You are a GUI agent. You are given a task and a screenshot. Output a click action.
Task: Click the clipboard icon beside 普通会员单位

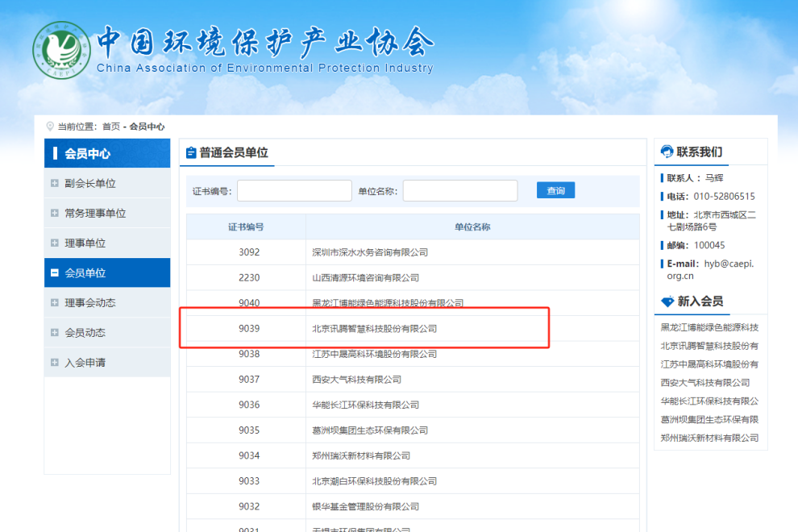tap(191, 152)
